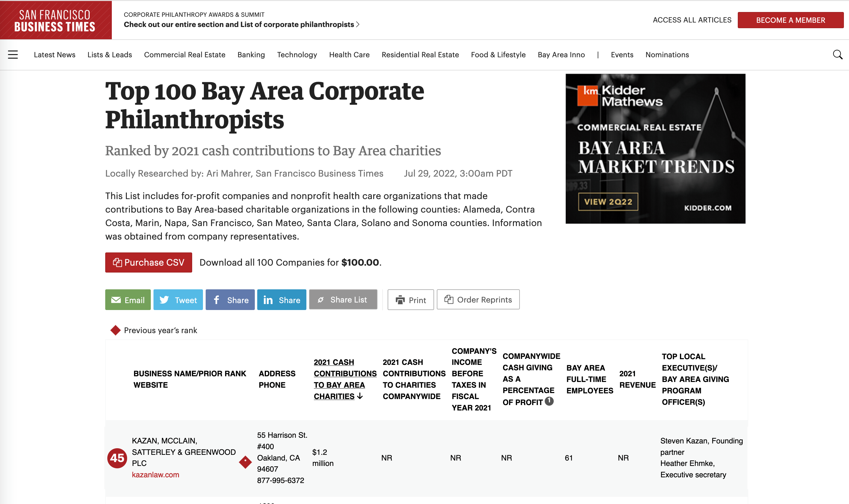Purchase the CSV download
Screen dimensions: 849x504
click(148, 262)
